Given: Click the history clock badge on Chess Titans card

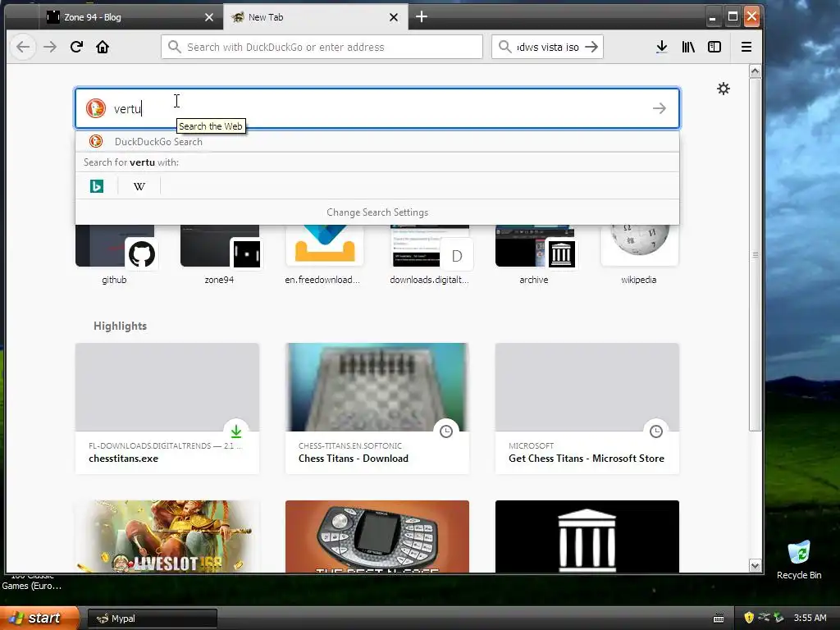Looking at the screenshot, I should coord(446,431).
